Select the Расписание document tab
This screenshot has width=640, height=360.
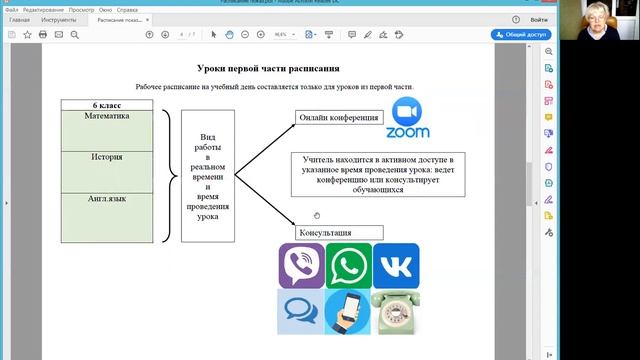[x=119, y=20]
